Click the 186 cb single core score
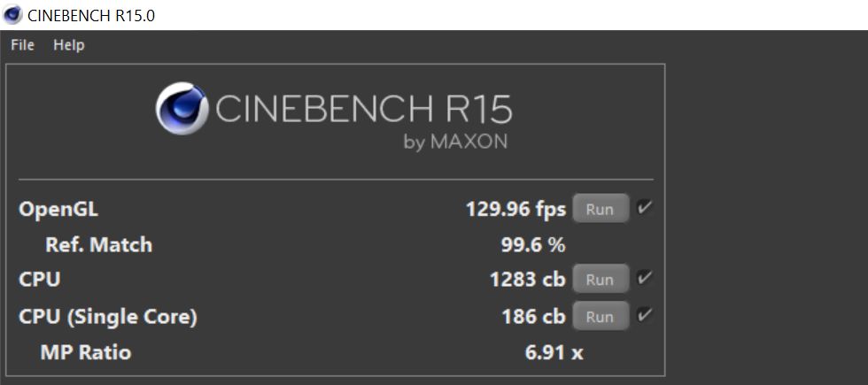 [533, 317]
